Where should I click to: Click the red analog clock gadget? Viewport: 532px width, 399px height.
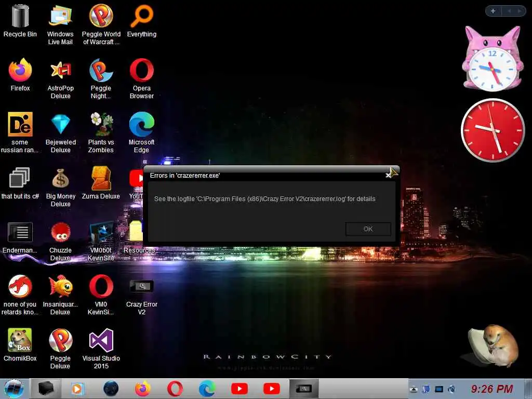[x=493, y=130]
